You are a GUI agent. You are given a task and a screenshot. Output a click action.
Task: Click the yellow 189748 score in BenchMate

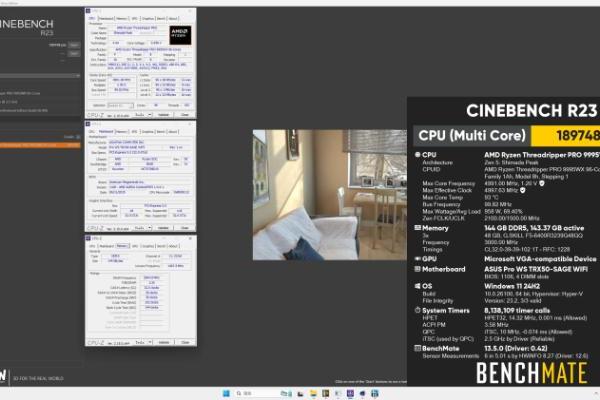[566, 136]
